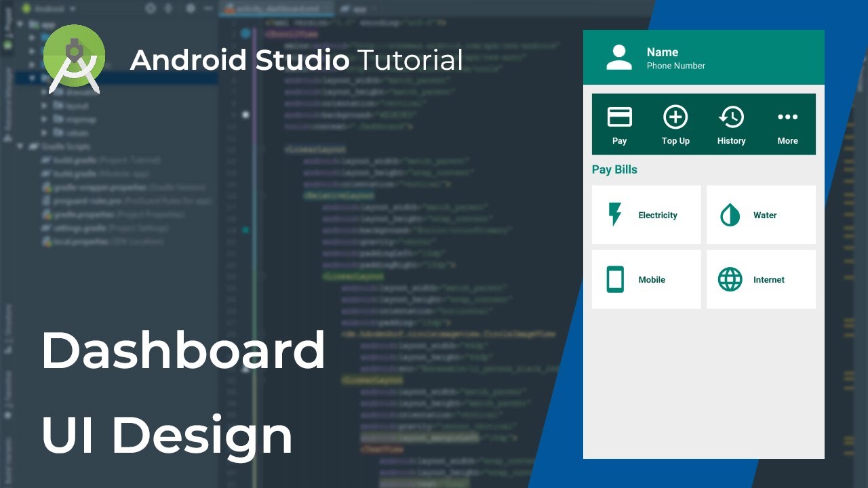Tap the Top Up plus-circle icon

point(675,117)
